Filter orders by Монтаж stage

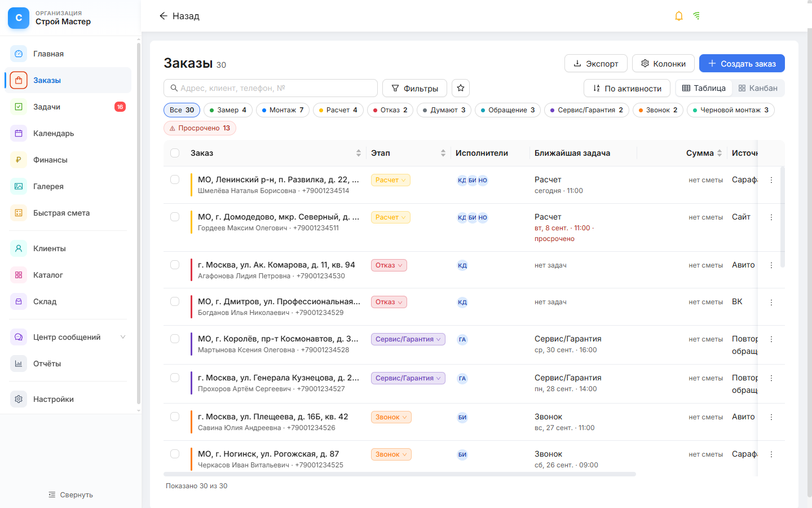[x=283, y=110]
